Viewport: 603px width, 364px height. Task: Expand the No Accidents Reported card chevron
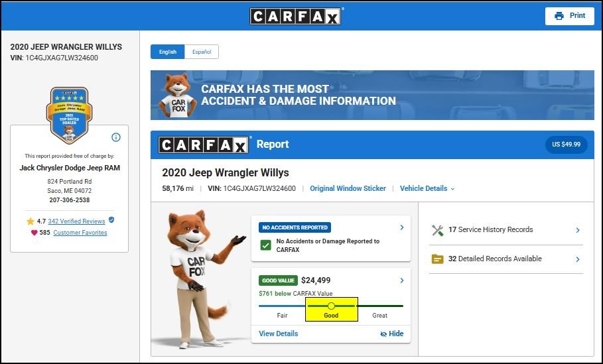click(x=402, y=227)
